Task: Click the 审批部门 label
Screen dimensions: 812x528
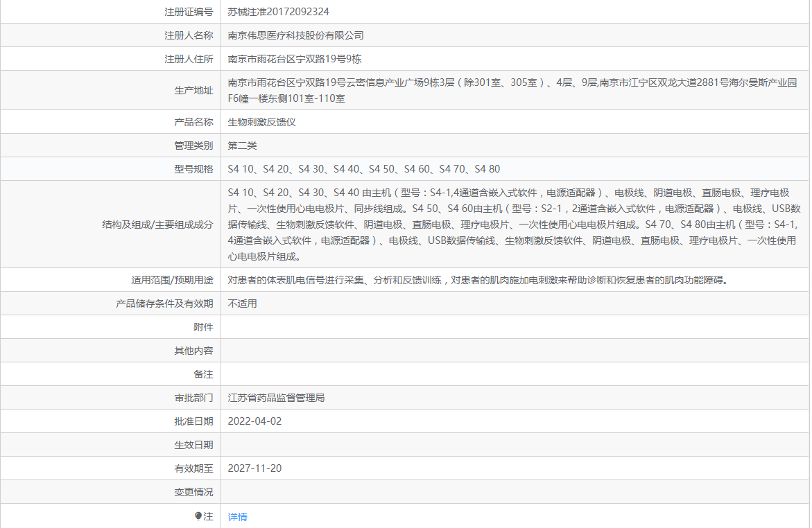Action: coord(193,398)
